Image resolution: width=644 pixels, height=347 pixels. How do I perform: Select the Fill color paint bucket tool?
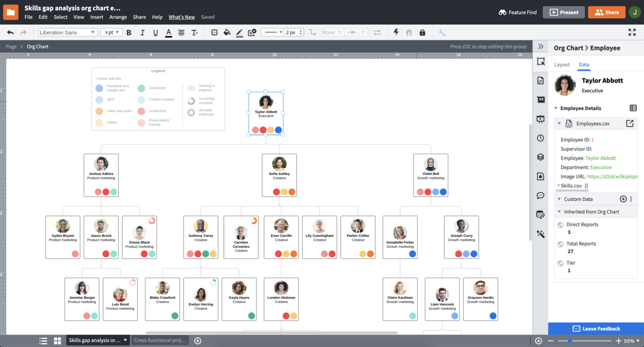pyautogui.click(x=226, y=32)
